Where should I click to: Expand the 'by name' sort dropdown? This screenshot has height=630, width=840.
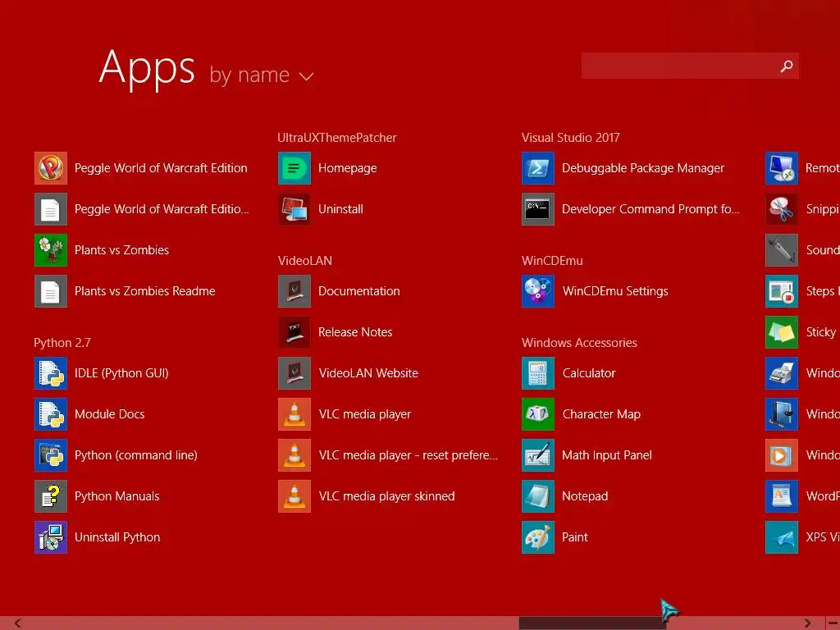click(x=261, y=75)
